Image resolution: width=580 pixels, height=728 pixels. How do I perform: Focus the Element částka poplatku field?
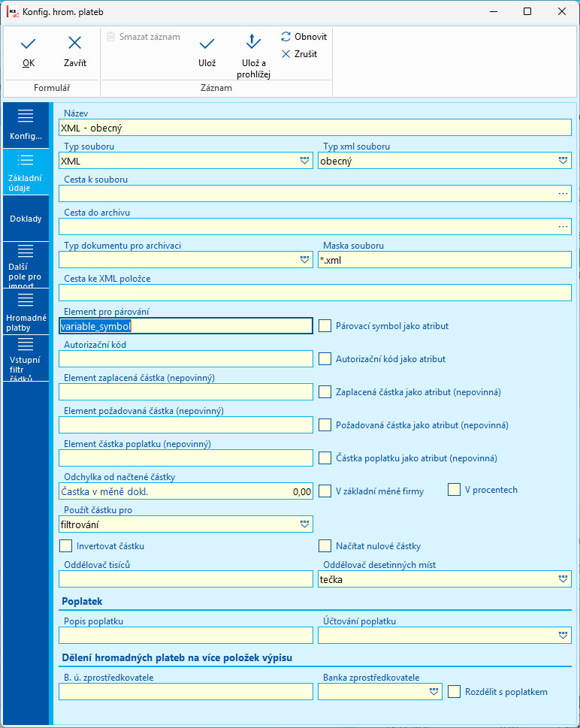click(186, 458)
